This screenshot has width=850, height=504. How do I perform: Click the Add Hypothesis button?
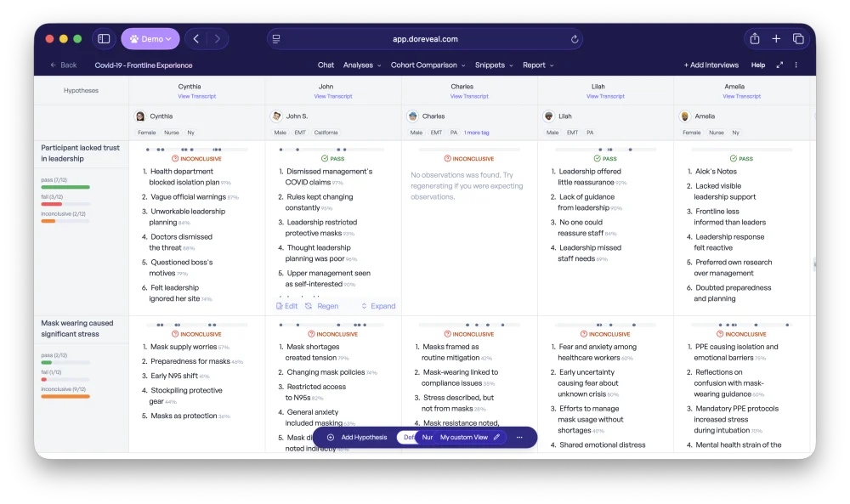coord(359,438)
